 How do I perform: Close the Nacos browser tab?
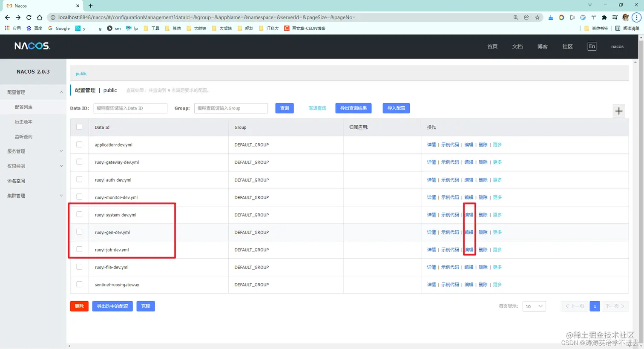click(x=78, y=6)
